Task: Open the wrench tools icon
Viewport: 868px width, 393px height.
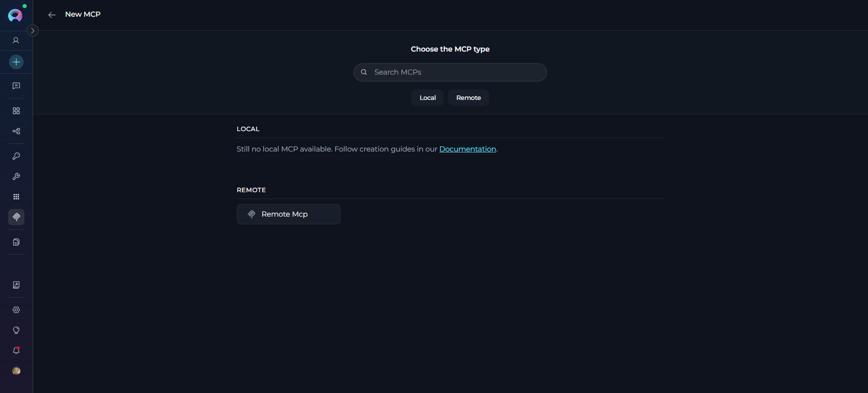Action: (16, 176)
